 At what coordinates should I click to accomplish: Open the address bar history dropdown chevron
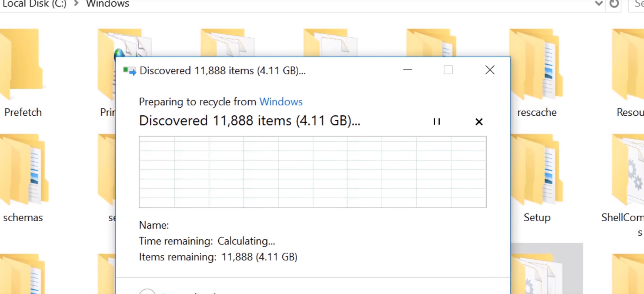598,4
